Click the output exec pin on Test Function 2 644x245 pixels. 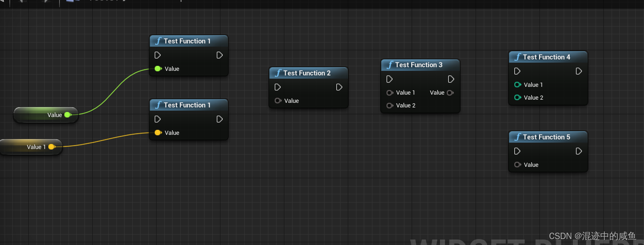[x=339, y=87]
